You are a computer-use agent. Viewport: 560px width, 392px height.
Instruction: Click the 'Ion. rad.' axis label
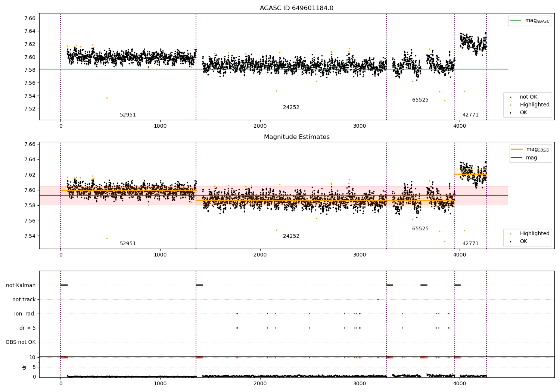(25, 314)
